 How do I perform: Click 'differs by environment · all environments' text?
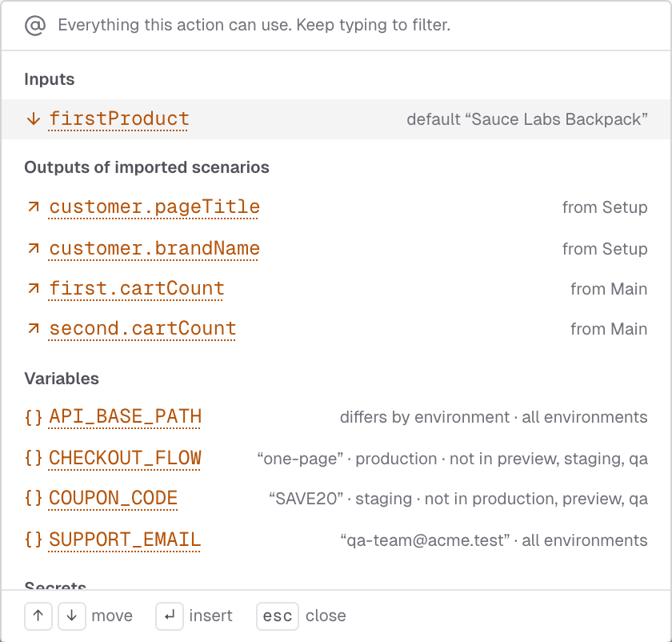pos(494,417)
